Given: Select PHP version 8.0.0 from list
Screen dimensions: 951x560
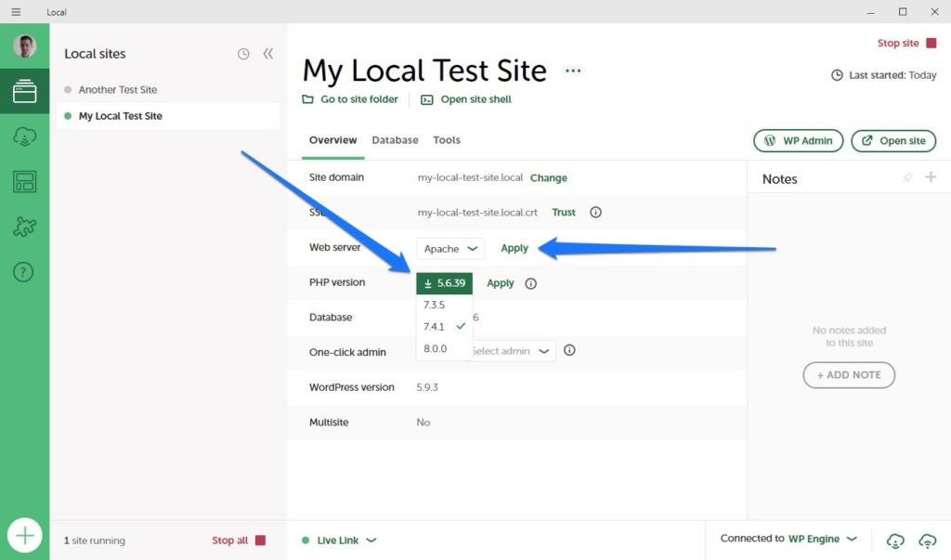Looking at the screenshot, I should tap(435, 349).
